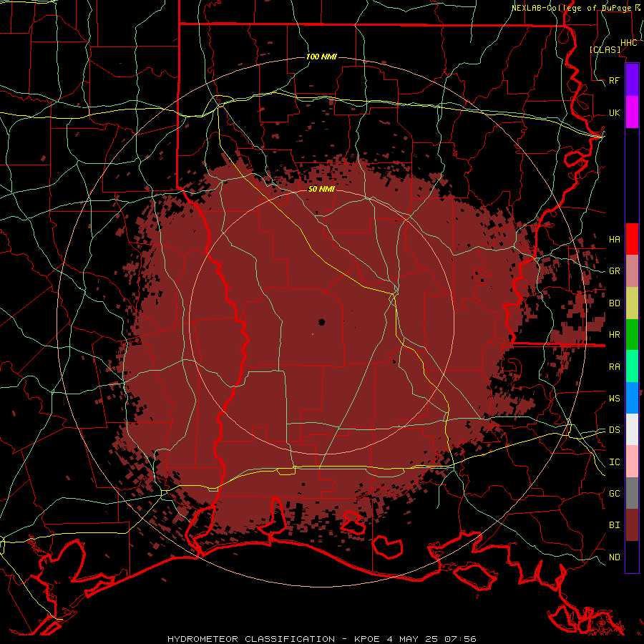Select the gray GC legend swatch
The height and width of the screenshot is (644, 644).
tap(632, 493)
